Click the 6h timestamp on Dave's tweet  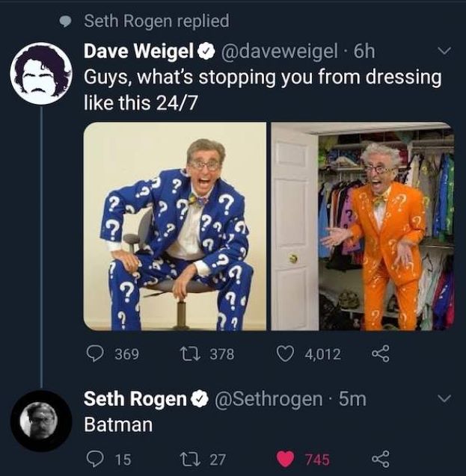point(364,52)
